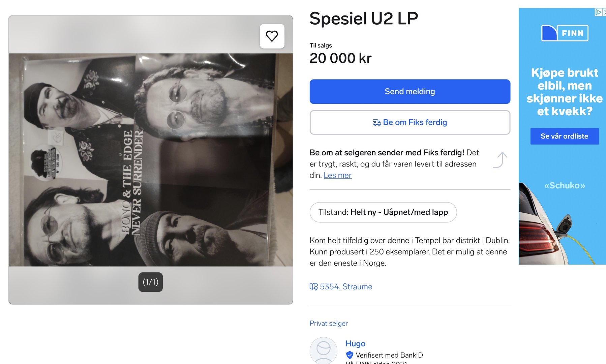Image resolution: width=606 pixels, height=364 pixels.
Task: Click the Privat selger label
Action: pos(329,324)
